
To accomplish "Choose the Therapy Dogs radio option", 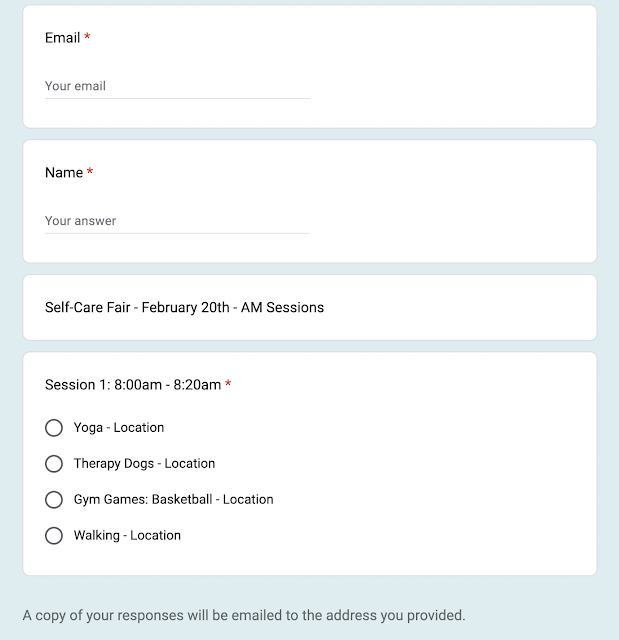I will 54,464.
